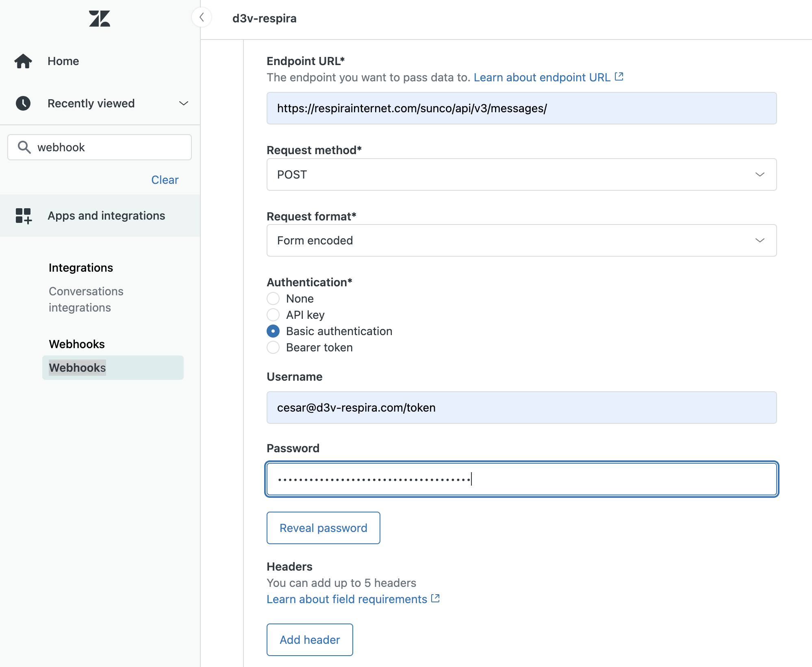The image size is (812, 667).
Task: Collapse sidebar with the back chevron
Action: (202, 17)
